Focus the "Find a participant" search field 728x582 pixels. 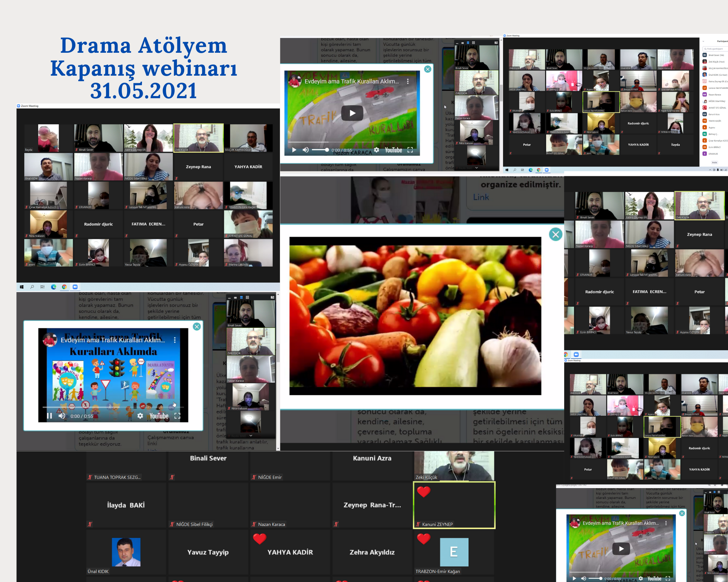716,48
